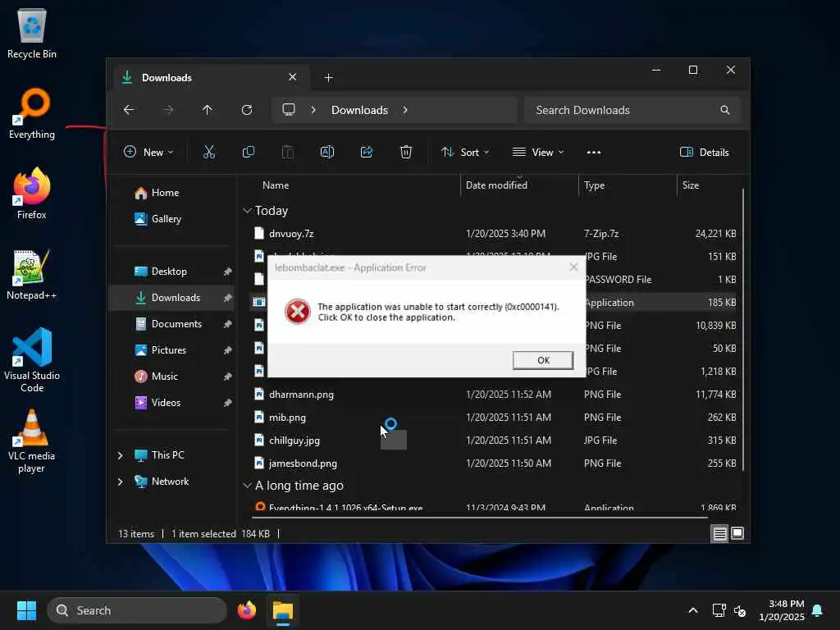Image resolution: width=840 pixels, height=630 pixels.
Task: Go back in File Explorer
Action: pos(129,110)
